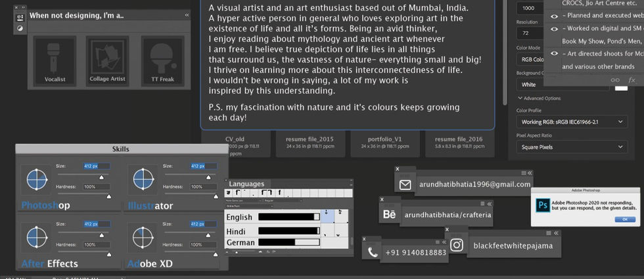This screenshot has width=644, height=279.
Task: Click the German language proficiency bar
Action: (x=288, y=242)
